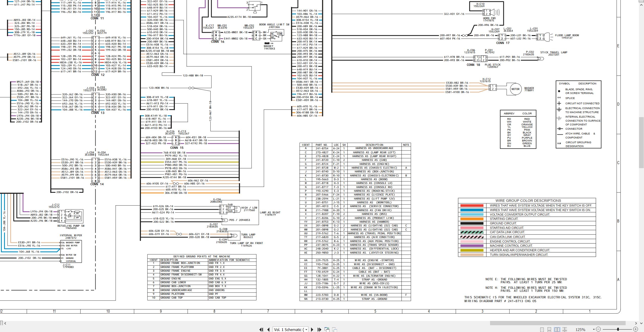644x332 pixels.
Task: Click the zoom out minus button
Action: click(x=598, y=329)
